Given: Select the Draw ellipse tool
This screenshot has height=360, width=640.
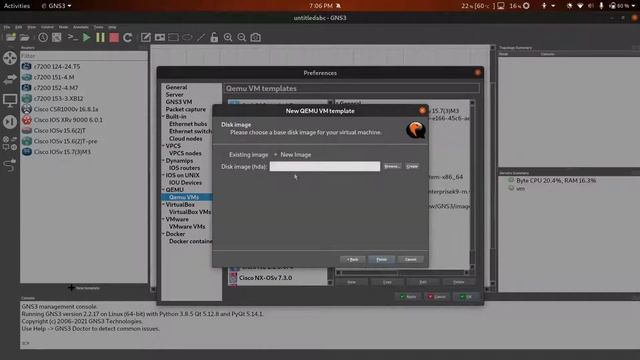Looking at the screenshot, I should pyautogui.click(x=187, y=38).
